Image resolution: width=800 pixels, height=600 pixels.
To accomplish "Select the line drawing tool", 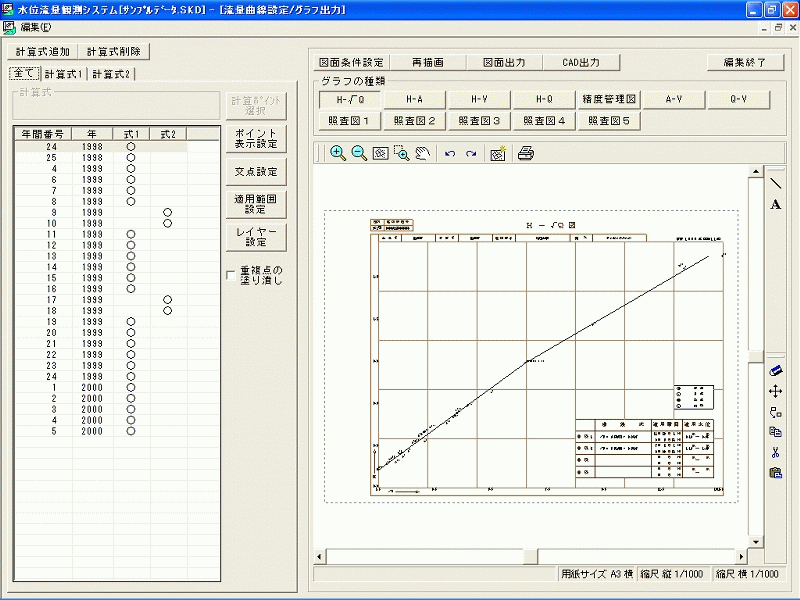I will coord(776,183).
